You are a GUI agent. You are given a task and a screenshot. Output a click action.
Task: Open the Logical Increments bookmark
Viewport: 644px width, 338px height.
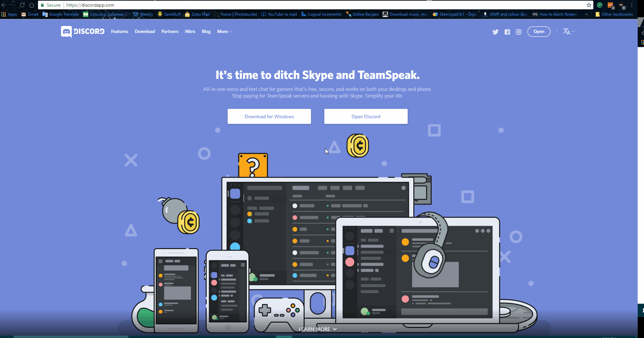click(321, 14)
